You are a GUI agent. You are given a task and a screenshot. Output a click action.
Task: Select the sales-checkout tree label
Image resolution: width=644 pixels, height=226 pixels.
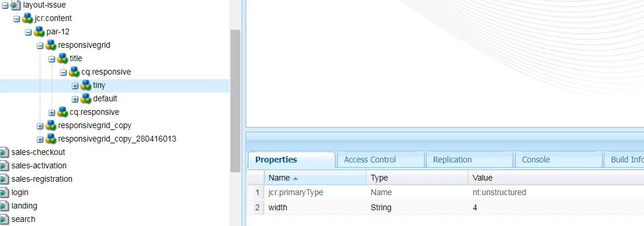coord(38,152)
